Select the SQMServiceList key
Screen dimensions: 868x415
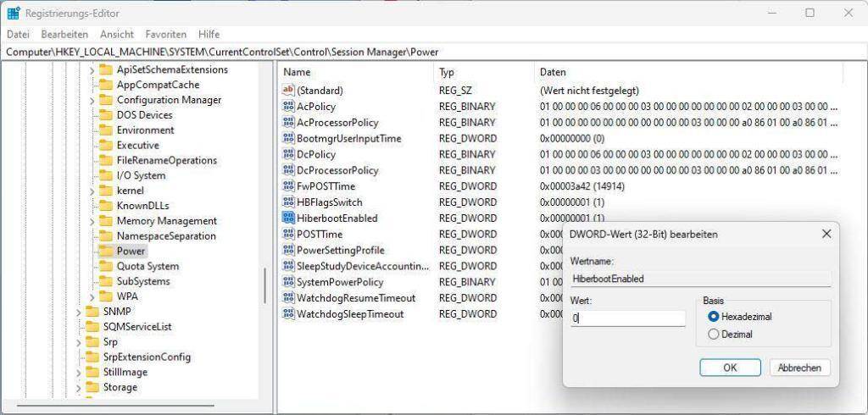[137, 326]
